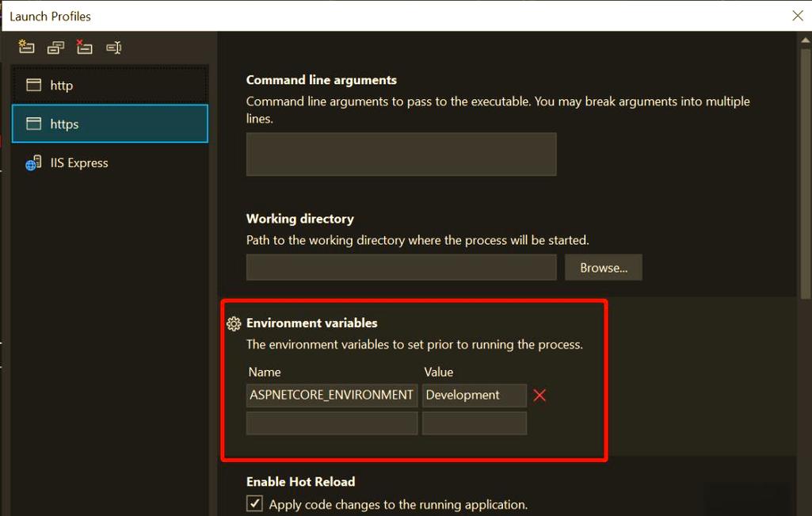Select the http launch profile

pyautogui.click(x=110, y=85)
